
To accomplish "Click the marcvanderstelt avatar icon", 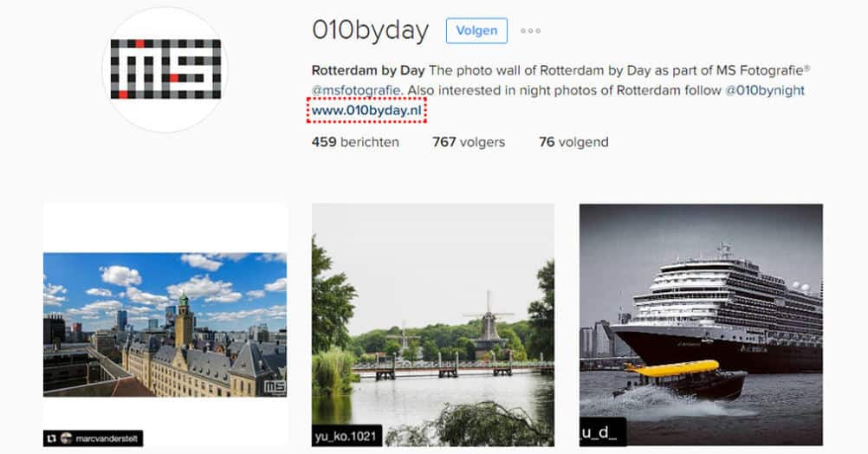I will pos(67,438).
